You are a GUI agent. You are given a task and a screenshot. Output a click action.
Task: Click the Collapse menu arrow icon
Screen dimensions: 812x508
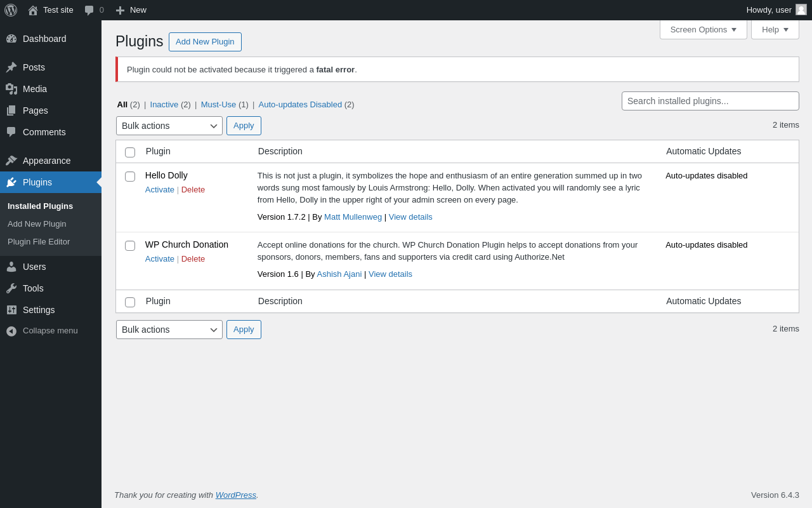coord(11,331)
